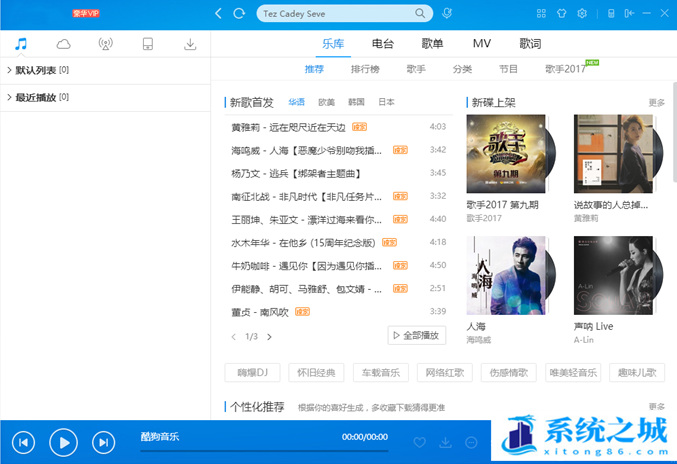The width and height of the screenshot is (677, 464).
Task: Click the search input field
Action: (337, 13)
